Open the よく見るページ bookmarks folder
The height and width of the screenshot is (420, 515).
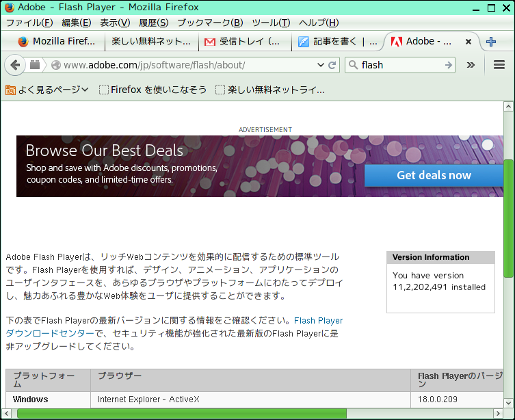point(47,90)
